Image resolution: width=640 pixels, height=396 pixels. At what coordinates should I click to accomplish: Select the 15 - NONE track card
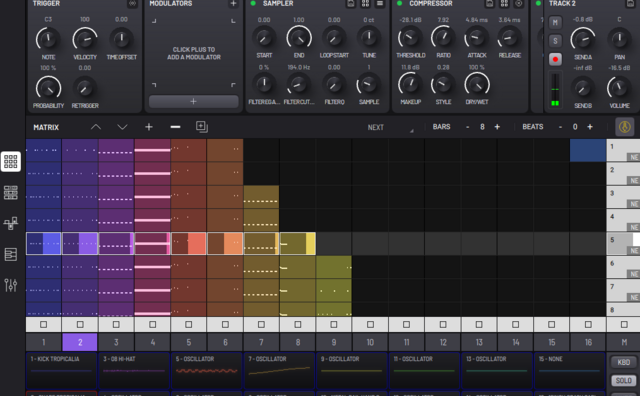(x=570, y=371)
